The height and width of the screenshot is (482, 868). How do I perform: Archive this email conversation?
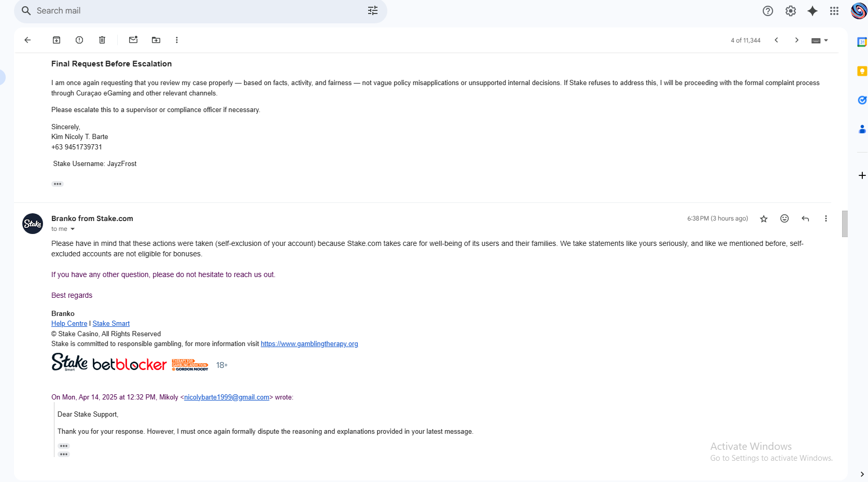[x=57, y=40]
